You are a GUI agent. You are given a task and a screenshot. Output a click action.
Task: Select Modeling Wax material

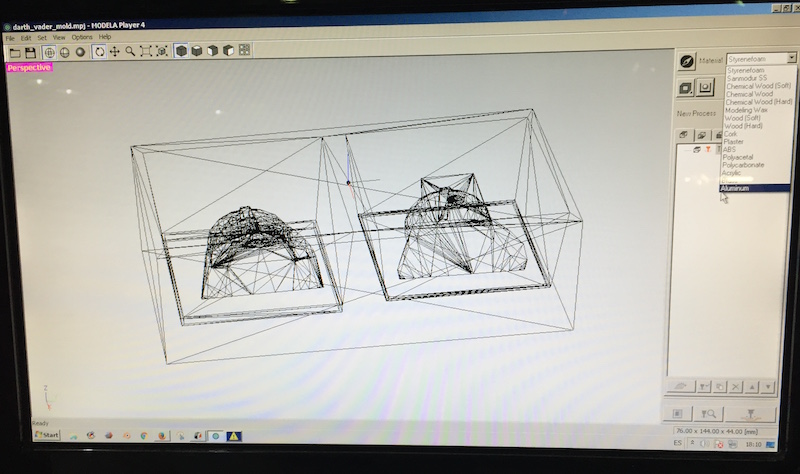(746, 110)
